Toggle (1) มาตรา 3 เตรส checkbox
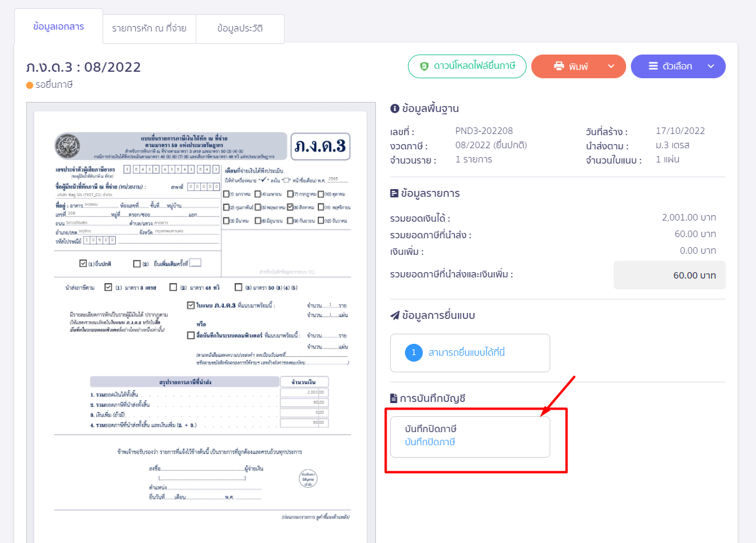The width and height of the screenshot is (756, 543). [108, 288]
